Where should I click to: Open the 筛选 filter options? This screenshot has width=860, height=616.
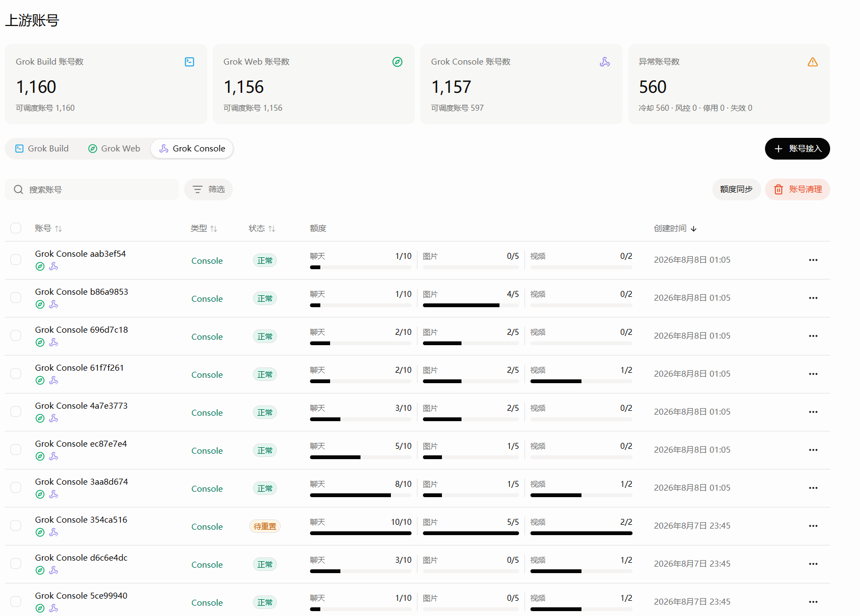208,189
